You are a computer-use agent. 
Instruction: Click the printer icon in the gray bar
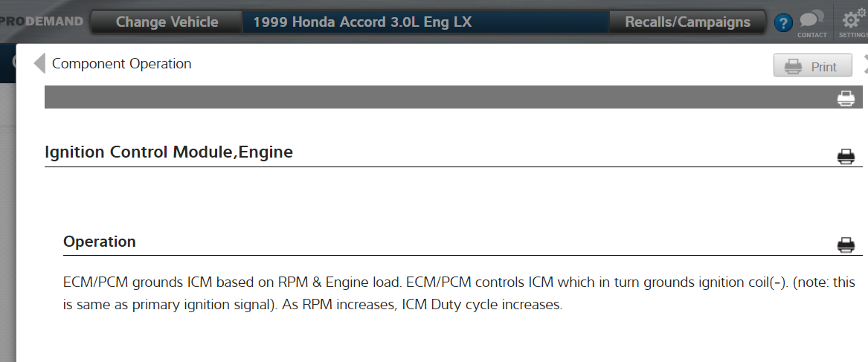(846, 98)
